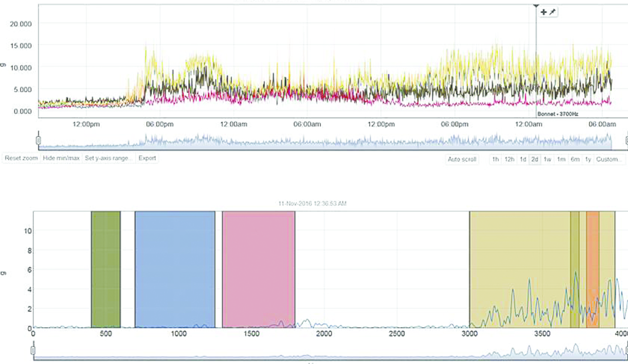Image resolution: width=628 pixels, height=364 pixels.
Task: Click the triangle cursor marker atop the trend chart
Action: [536, 5]
